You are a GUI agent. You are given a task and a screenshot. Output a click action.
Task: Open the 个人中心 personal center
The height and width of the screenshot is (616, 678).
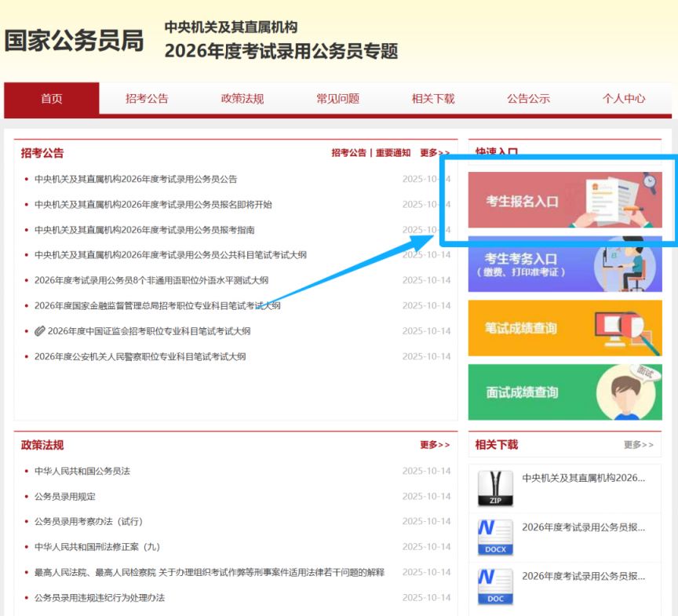coord(623,99)
